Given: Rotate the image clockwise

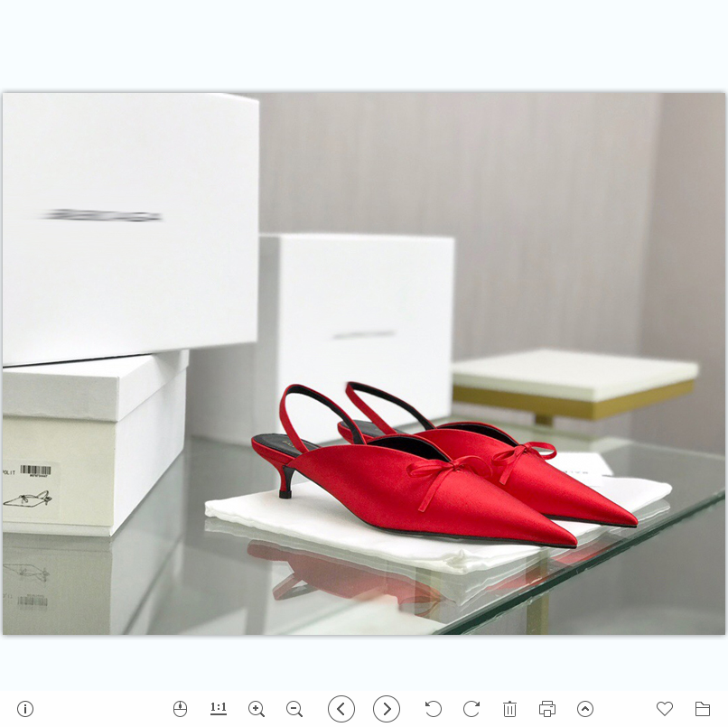Looking at the screenshot, I should coord(471,709).
